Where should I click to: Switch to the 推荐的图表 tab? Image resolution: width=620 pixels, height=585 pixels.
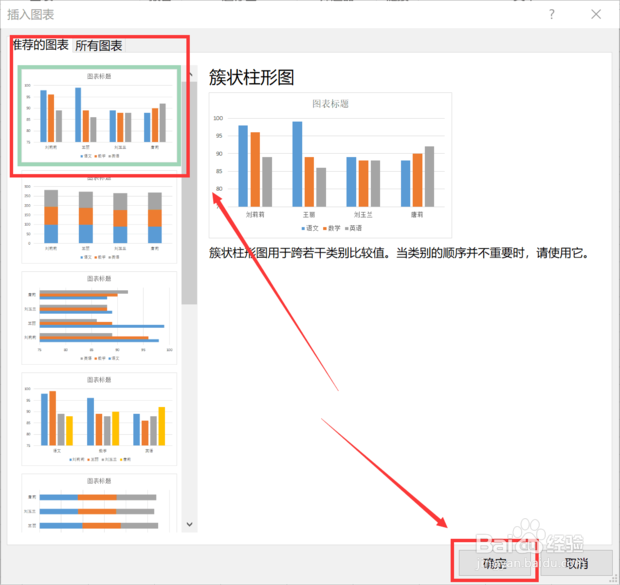[x=41, y=45]
